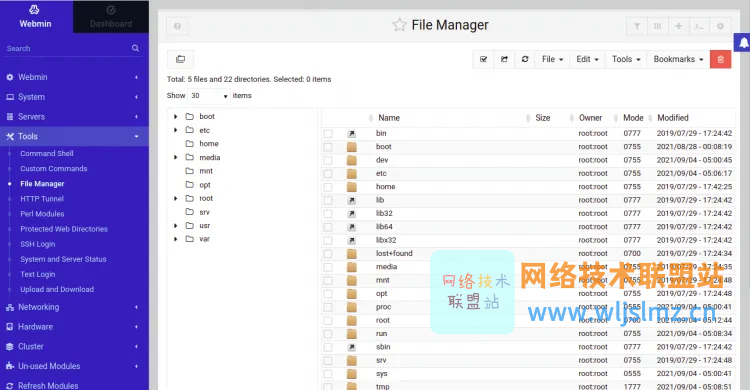The width and height of the screenshot is (750, 390).
Task: Open HTTP Tunnel module
Action: pyautogui.click(x=42, y=199)
